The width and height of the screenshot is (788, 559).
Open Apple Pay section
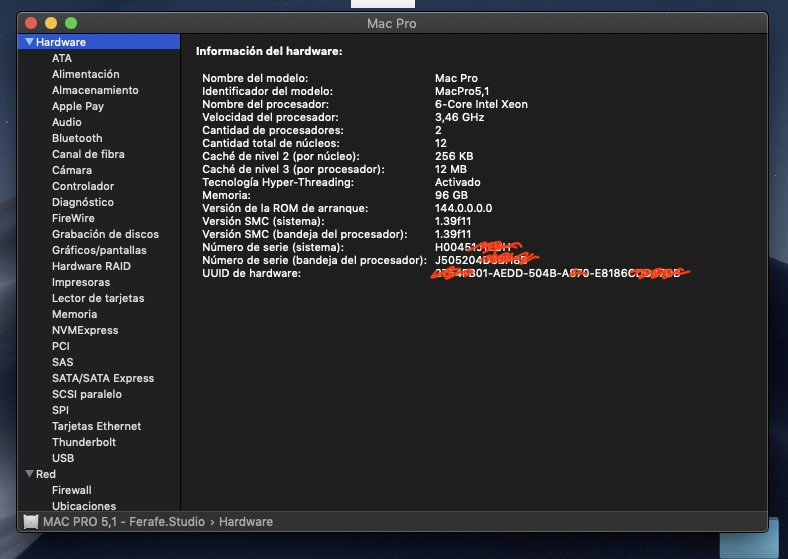78,106
